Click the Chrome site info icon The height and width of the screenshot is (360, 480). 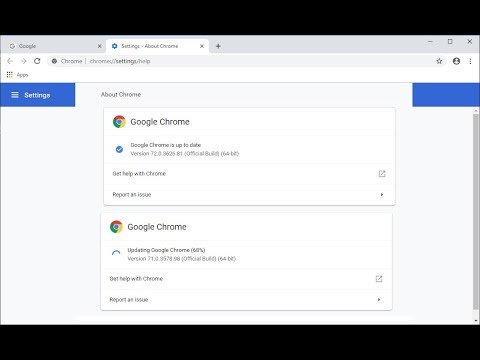[x=54, y=61]
